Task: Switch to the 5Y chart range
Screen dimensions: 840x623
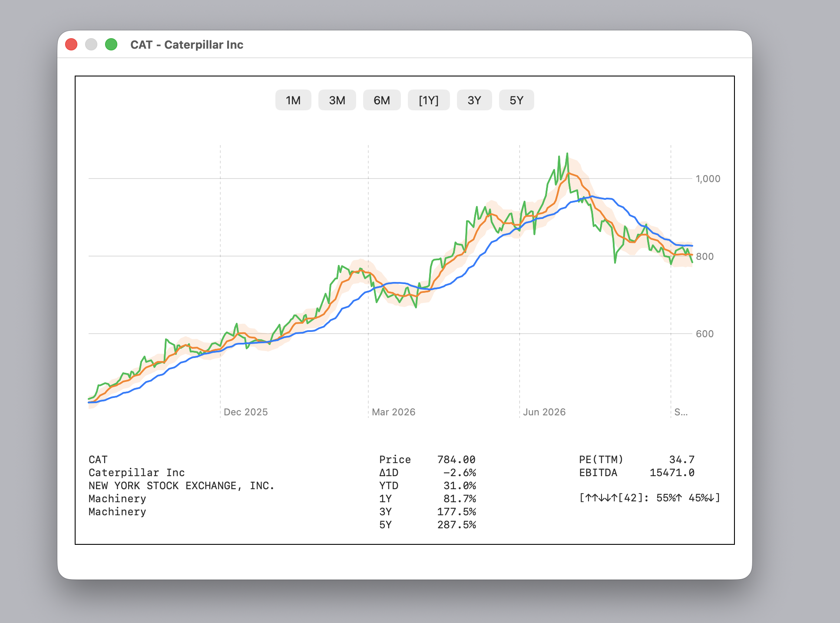Action: click(x=516, y=100)
